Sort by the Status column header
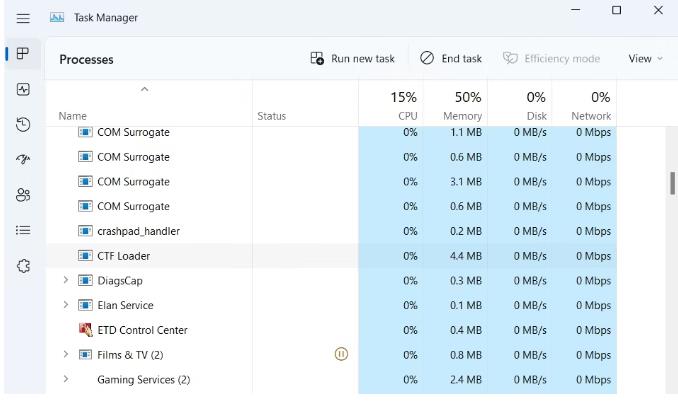This screenshot has width=678, height=411. 272,116
